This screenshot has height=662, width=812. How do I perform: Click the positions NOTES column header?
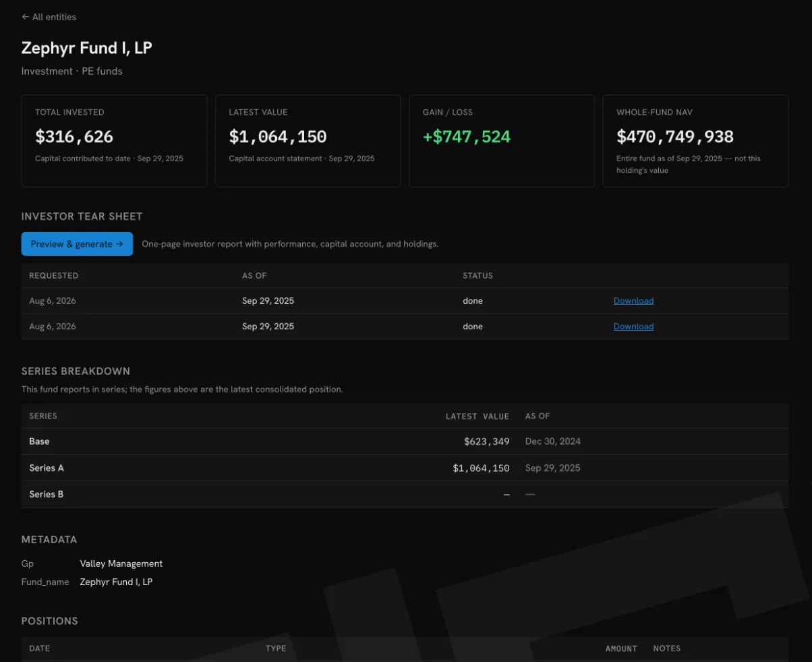coord(667,649)
